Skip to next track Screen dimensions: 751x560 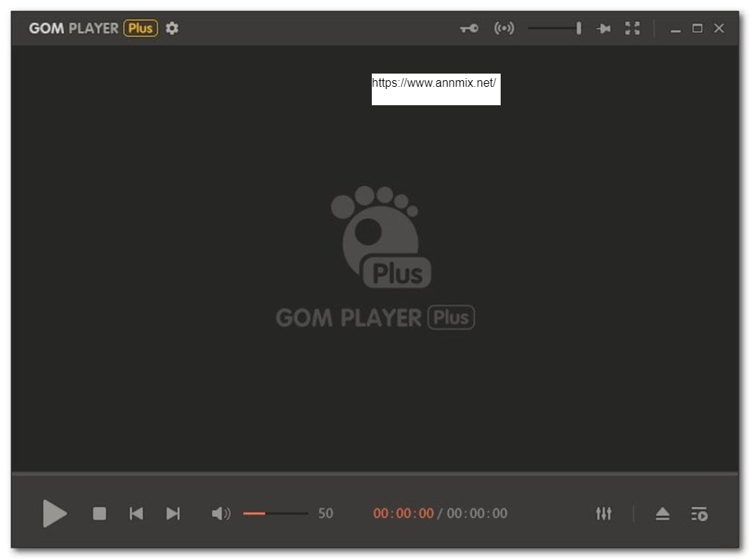[x=173, y=514]
